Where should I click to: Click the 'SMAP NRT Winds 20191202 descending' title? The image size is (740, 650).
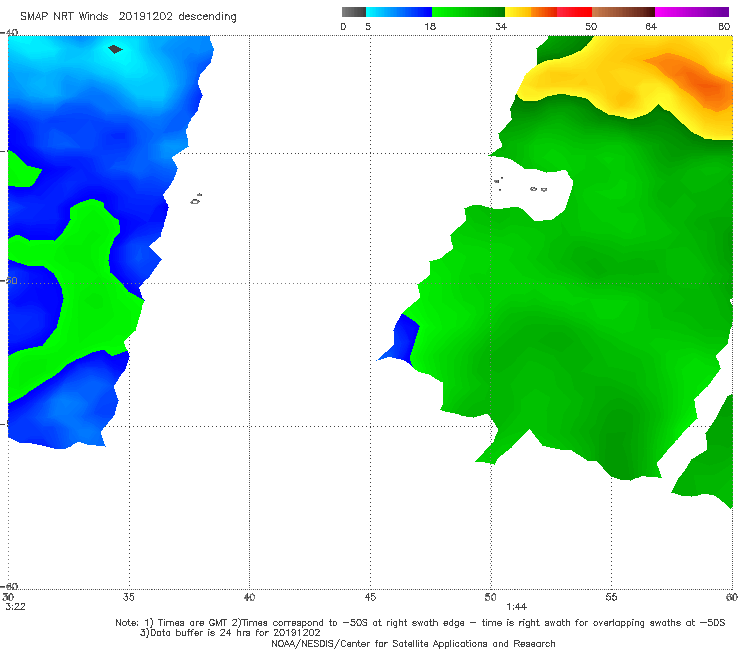[x=128, y=17]
